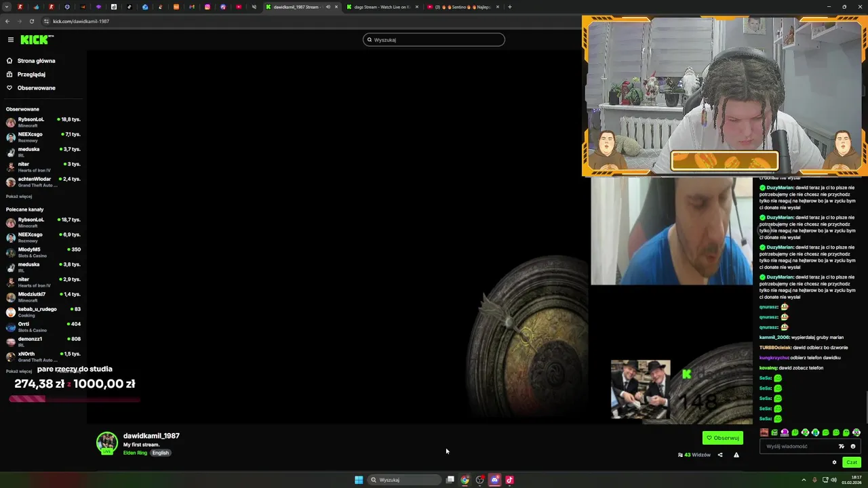868x488 pixels.
Task: Click the microphone tray icon
Action: pyautogui.click(x=814, y=480)
